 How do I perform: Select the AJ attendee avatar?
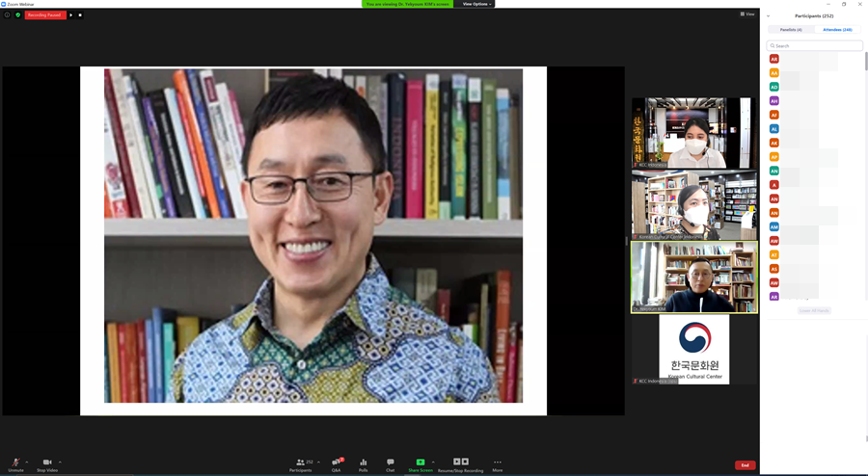click(x=773, y=115)
